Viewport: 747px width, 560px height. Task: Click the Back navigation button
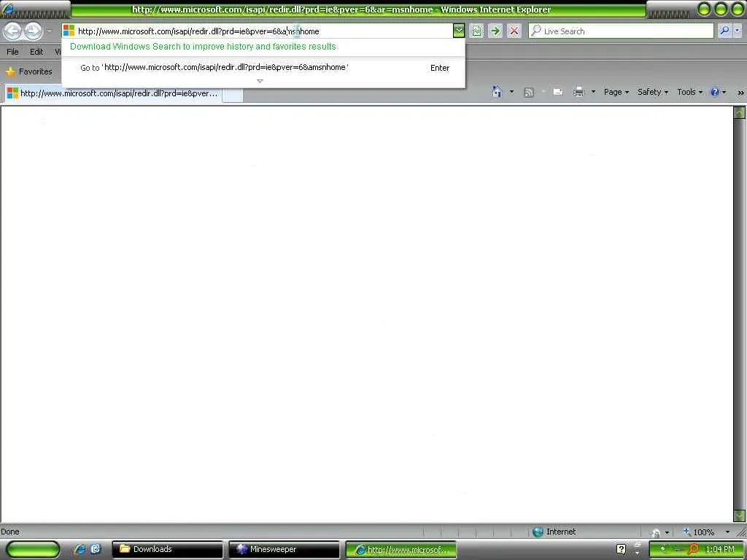pos(13,31)
